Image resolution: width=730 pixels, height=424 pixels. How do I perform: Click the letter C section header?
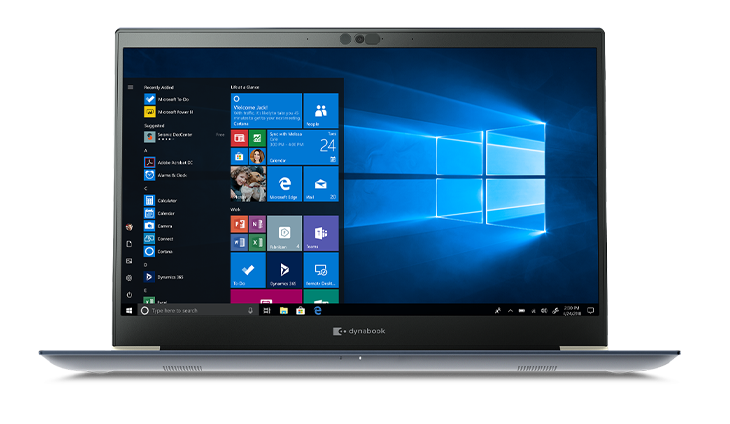146,188
